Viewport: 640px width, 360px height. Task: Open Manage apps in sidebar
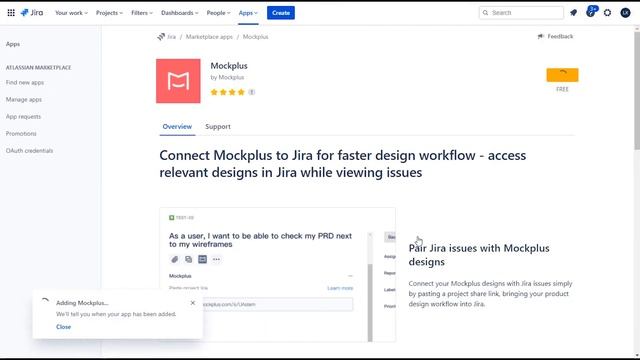24,100
